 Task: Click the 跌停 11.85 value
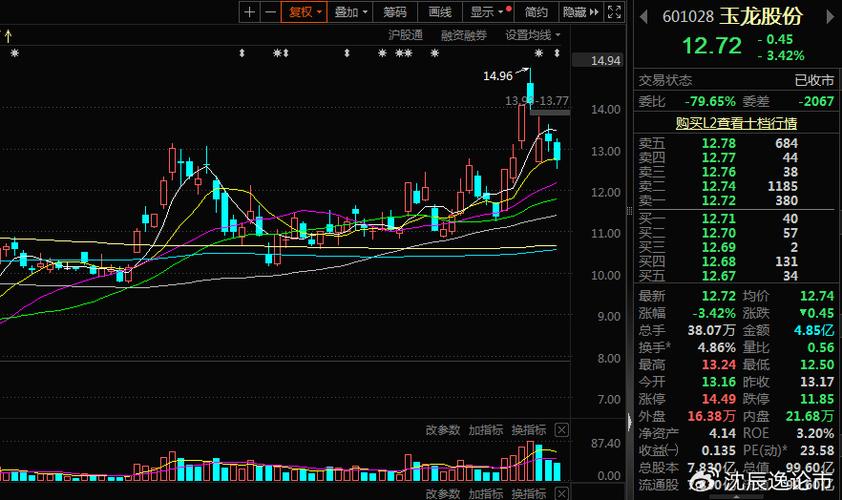[x=817, y=399]
